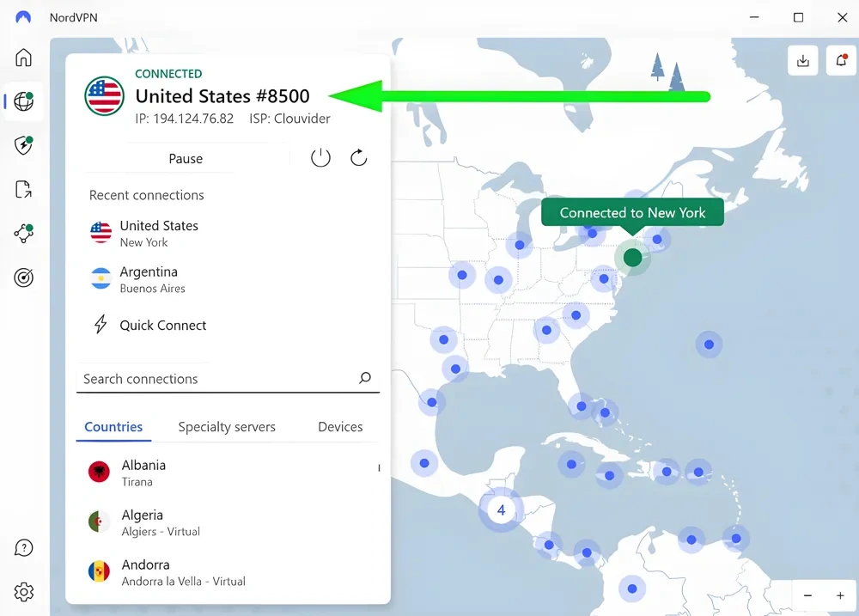859x616 pixels.
Task: Click United States #8500 server name
Action: pos(222,96)
